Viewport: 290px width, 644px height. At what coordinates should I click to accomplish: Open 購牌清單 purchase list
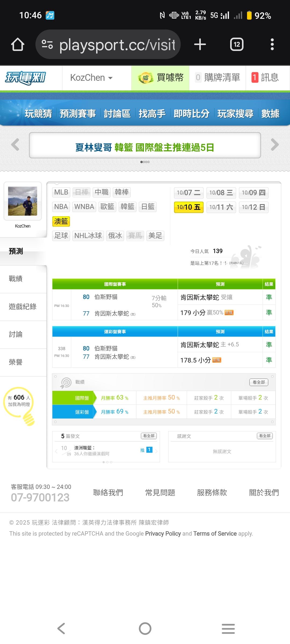218,78
